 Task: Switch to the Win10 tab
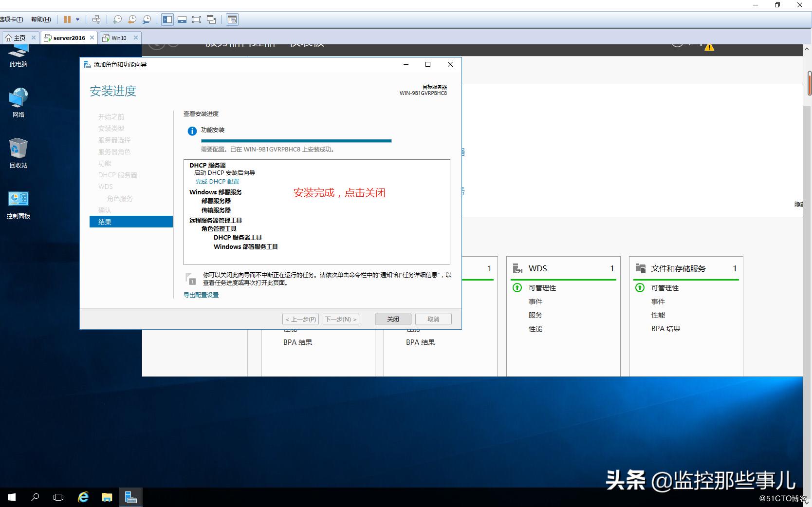(118, 38)
